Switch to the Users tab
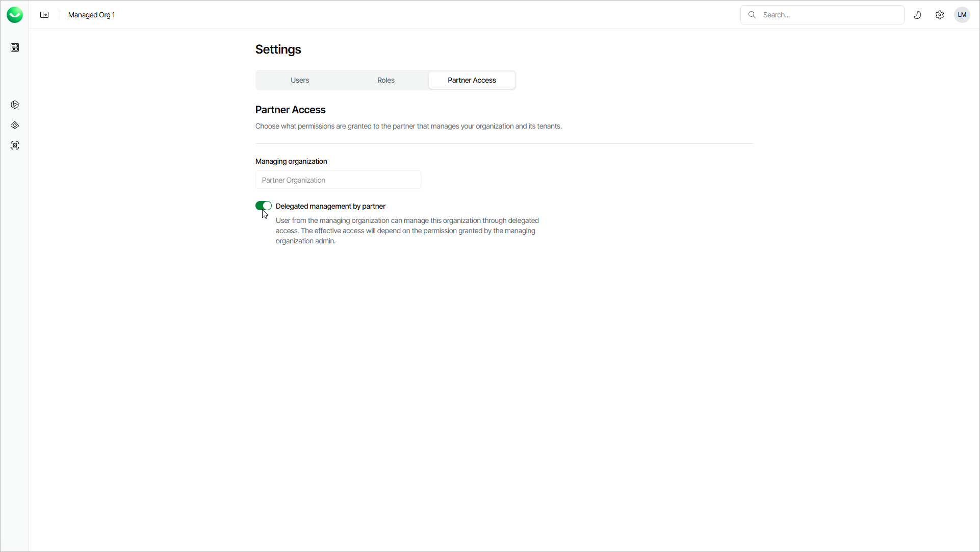This screenshot has width=980, height=552. 300,80
